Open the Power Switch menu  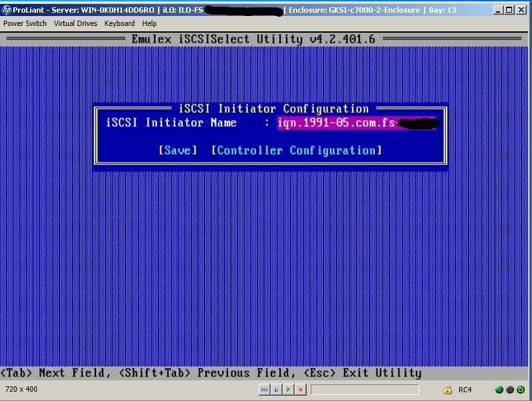point(25,23)
